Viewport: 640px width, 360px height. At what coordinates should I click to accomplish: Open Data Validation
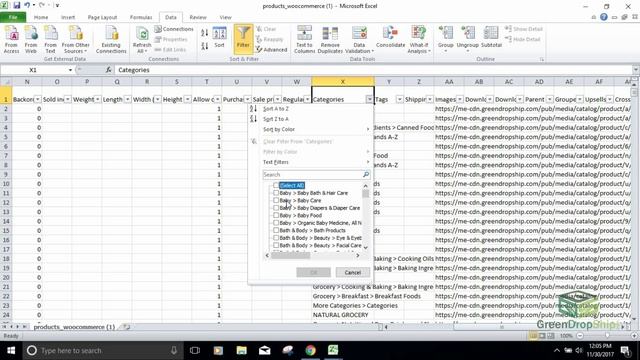coord(359,39)
